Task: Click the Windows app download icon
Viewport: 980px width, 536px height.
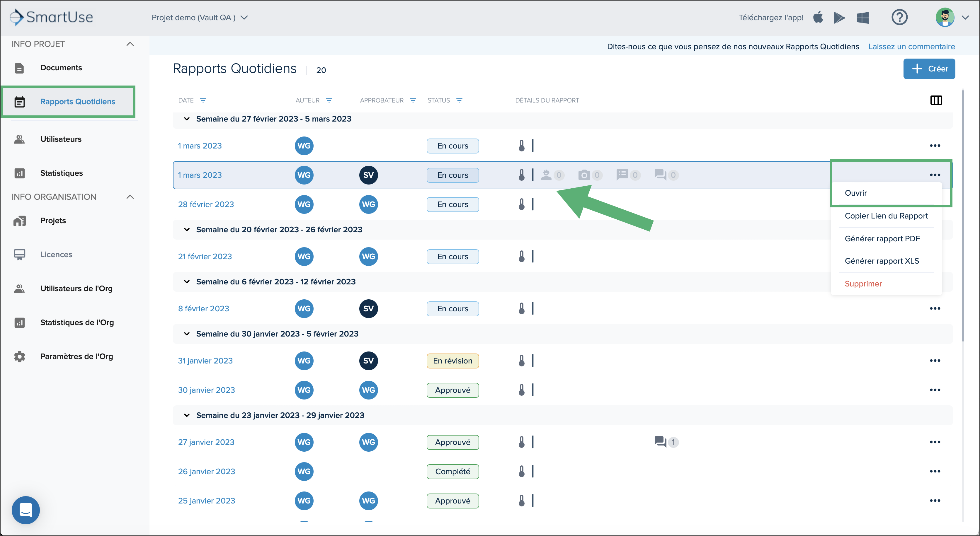Action: tap(862, 18)
